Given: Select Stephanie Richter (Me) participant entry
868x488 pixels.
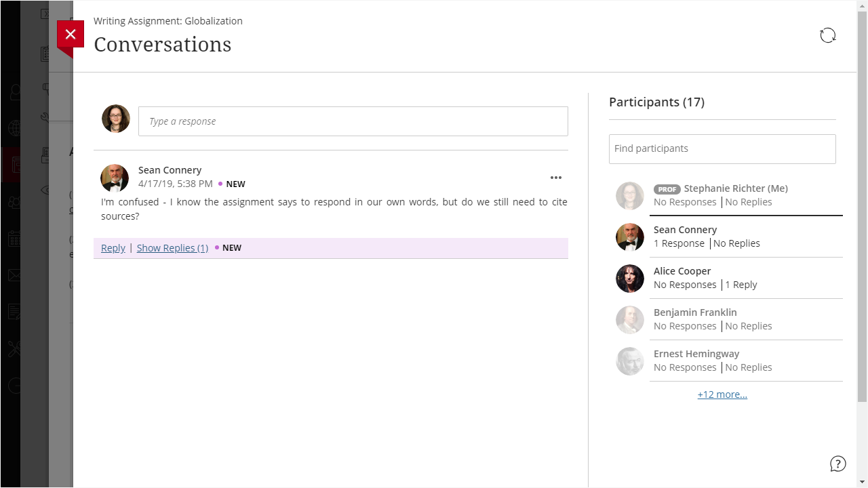Looking at the screenshot, I should coord(735,188).
